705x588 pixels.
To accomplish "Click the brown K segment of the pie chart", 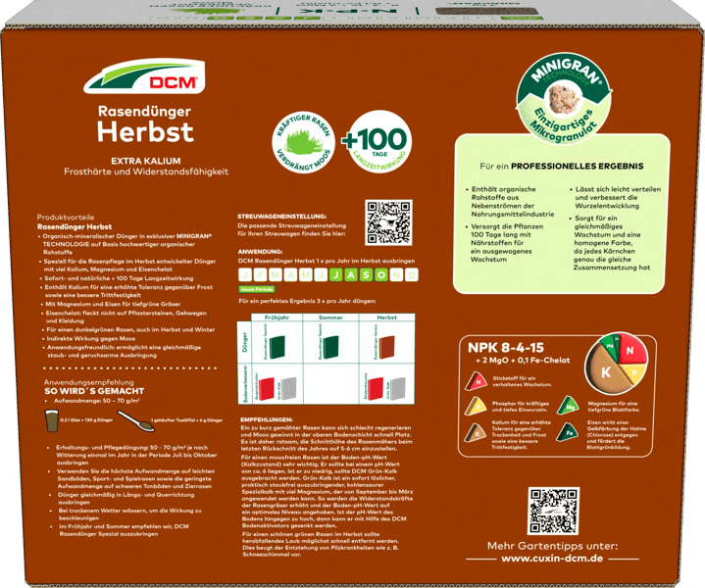I will pos(606,371).
